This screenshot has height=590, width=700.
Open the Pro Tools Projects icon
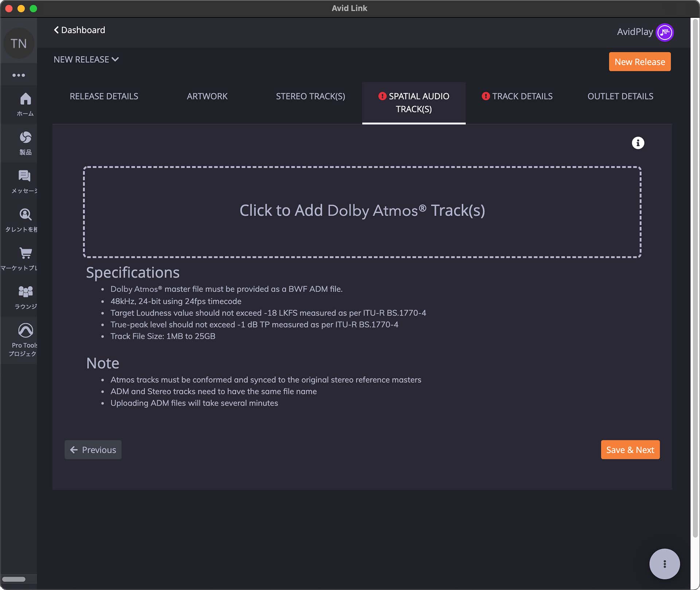tap(25, 331)
